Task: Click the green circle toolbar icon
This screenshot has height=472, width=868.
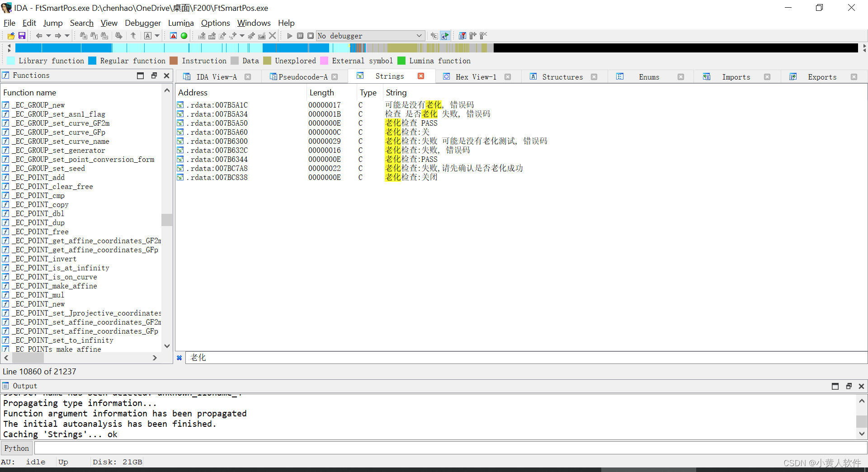Action: [x=184, y=36]
